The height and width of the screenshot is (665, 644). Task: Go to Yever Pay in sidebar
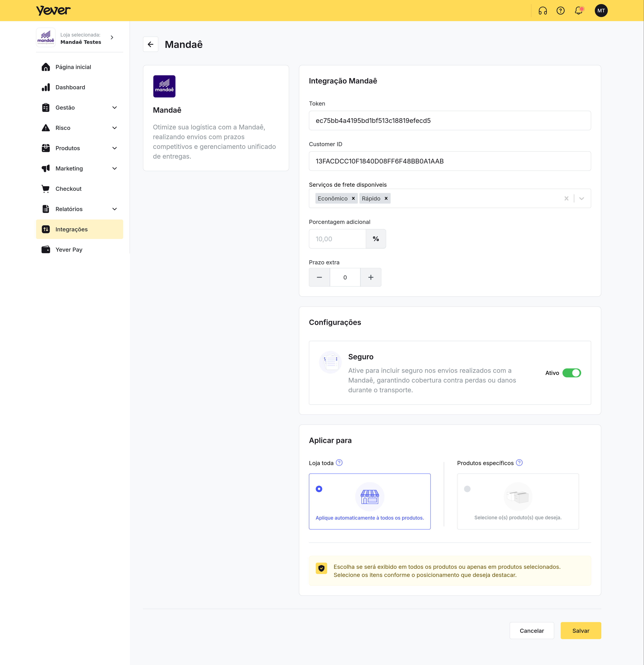(x=69, y=250)
